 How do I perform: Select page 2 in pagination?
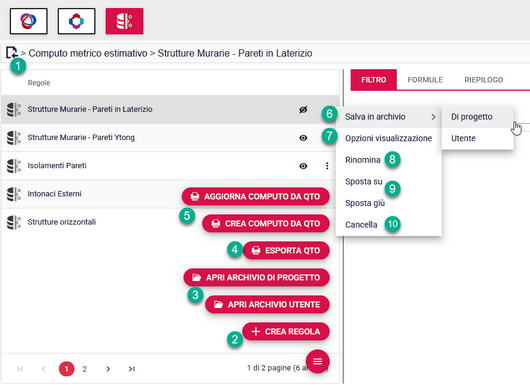[x=85, y=369]
